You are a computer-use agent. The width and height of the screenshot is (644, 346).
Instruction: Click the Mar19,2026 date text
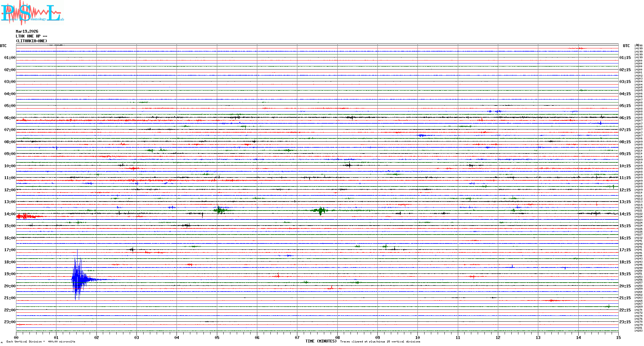(27, 31)
